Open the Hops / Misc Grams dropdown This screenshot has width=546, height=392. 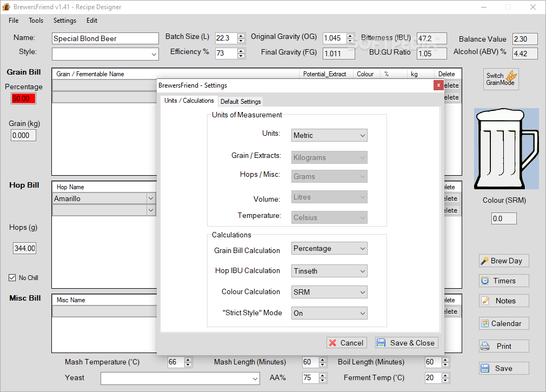click(x=329, y=176)
